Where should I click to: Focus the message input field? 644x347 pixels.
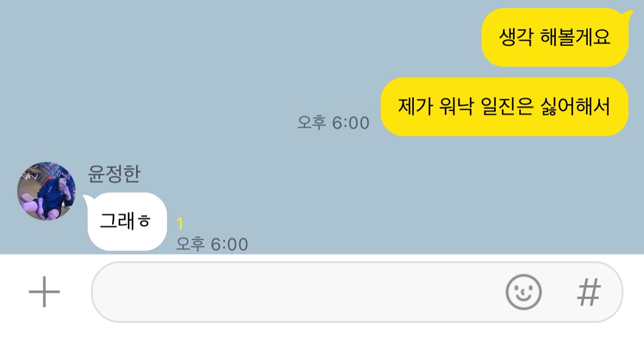pyautogui.click(x=296, y=292)
